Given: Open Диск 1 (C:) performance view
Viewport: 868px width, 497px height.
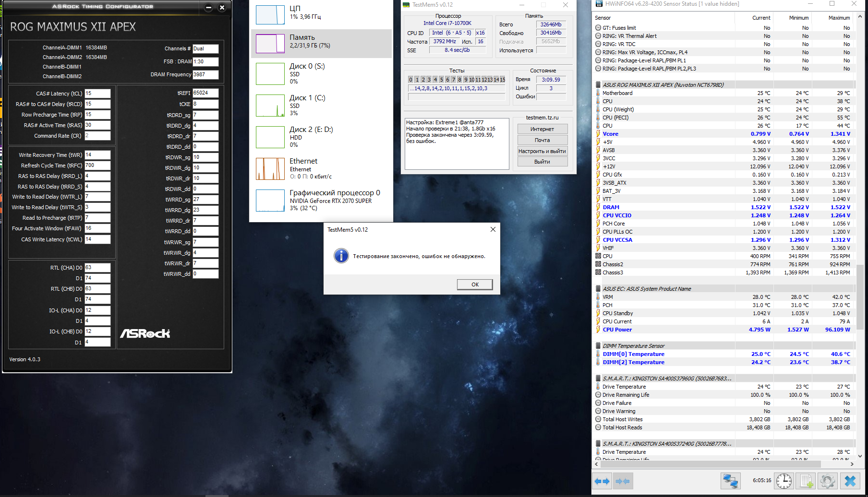Looking at the screenshot, I should point(321,106).
